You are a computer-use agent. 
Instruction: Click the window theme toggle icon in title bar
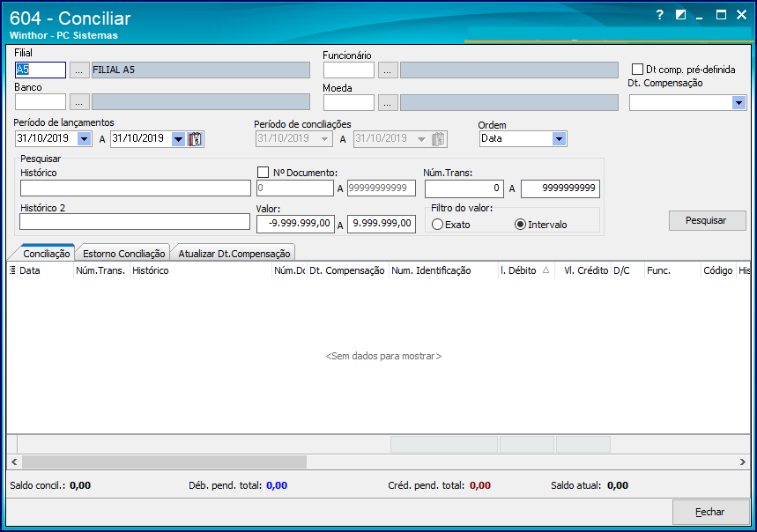point(680,15)
